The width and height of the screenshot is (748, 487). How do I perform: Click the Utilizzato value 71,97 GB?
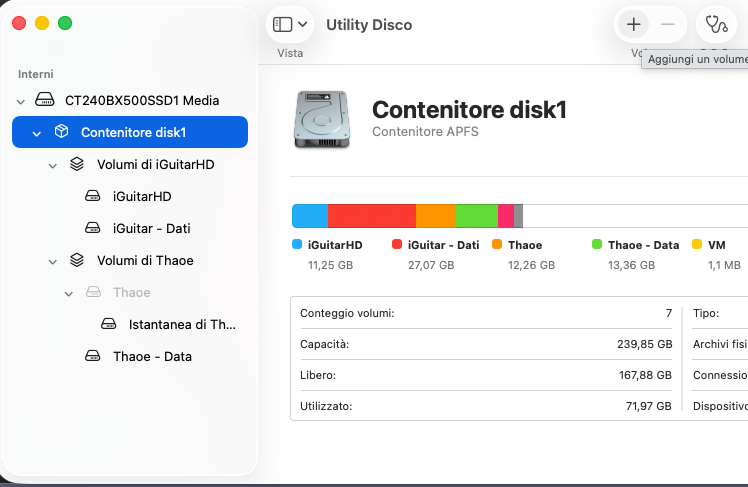point(648,406)
